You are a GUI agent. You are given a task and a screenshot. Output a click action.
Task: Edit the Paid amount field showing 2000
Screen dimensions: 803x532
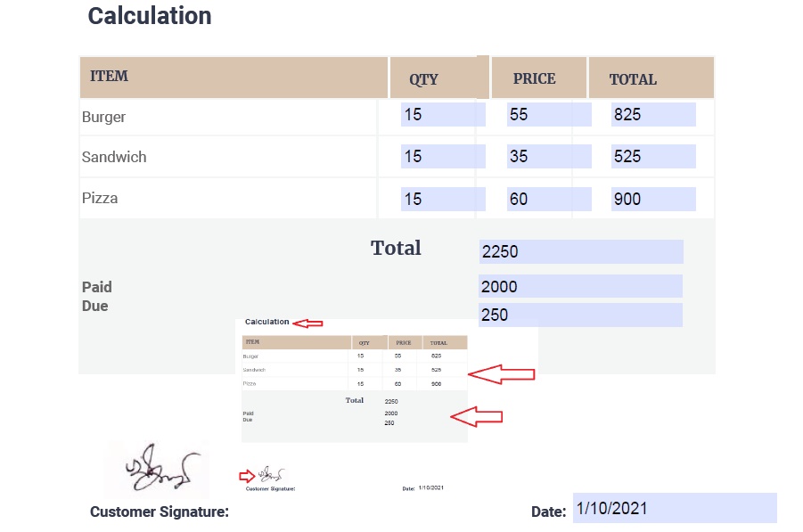coord(580,287)
